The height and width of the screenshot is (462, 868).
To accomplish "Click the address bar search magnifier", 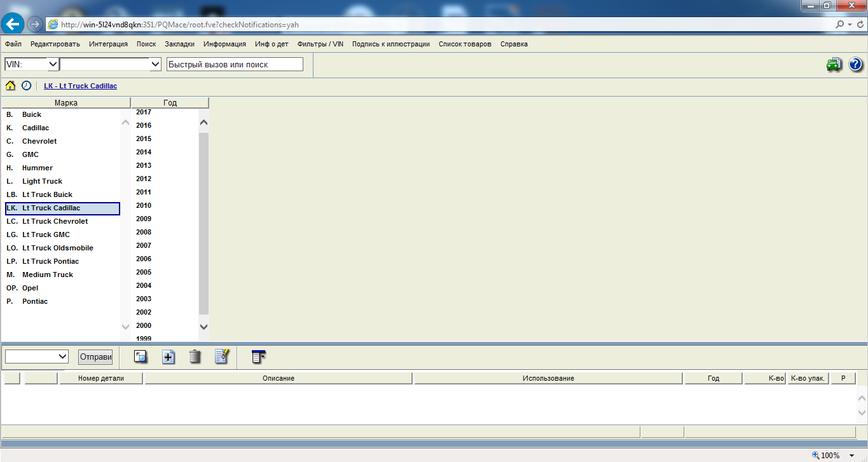I will click(841, 24).
